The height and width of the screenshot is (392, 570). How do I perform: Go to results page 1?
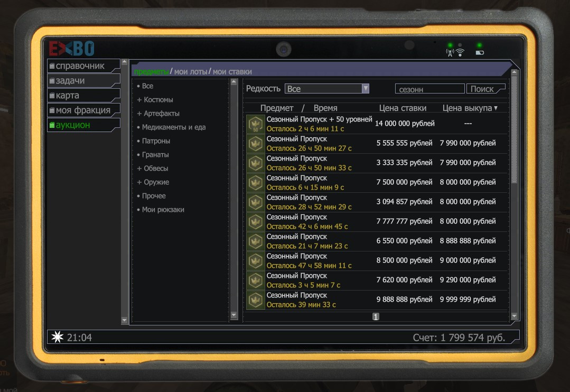[376, 317]
